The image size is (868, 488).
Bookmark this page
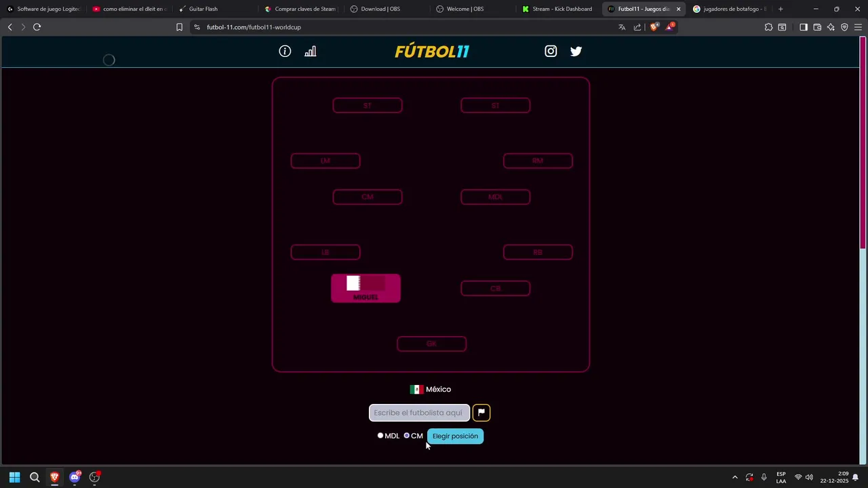point(179,27)
